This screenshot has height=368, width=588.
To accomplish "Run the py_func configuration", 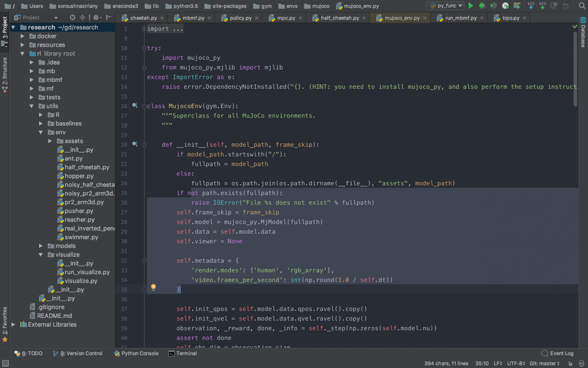I will tap(471, 6).
